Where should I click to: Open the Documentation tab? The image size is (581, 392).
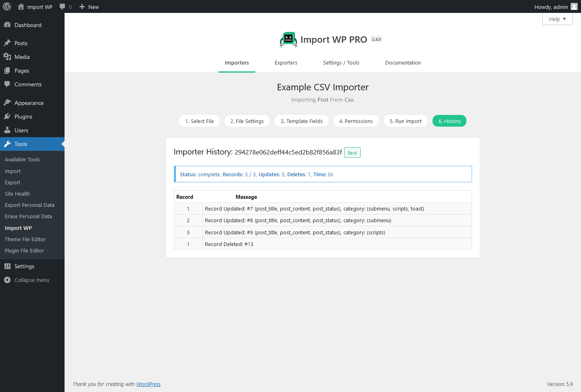(x=403, y=63)
